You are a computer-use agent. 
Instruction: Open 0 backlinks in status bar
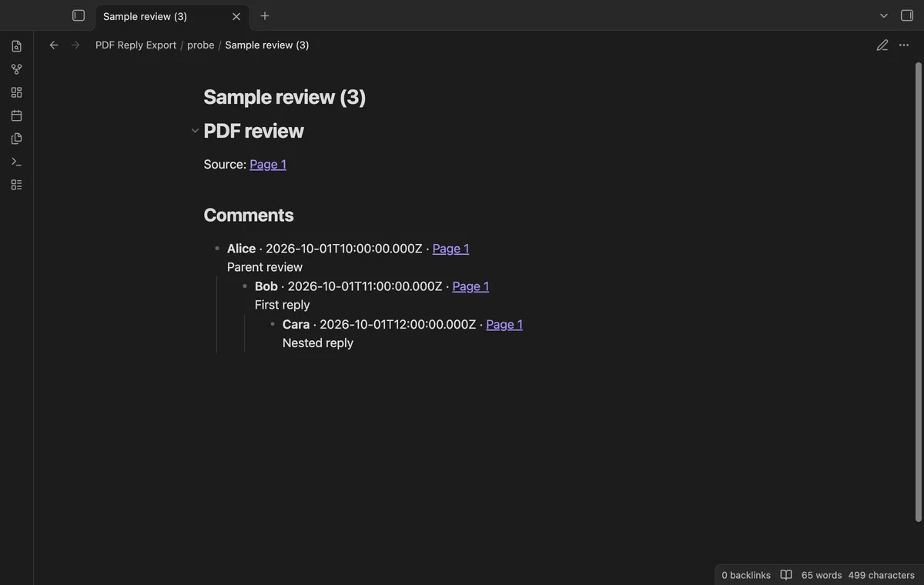click(746, 575)
